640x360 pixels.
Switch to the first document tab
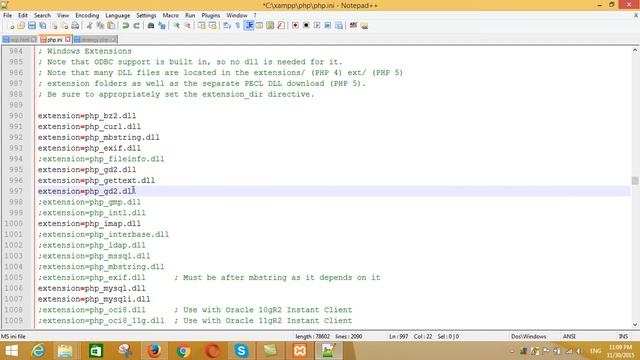(20, 40)
